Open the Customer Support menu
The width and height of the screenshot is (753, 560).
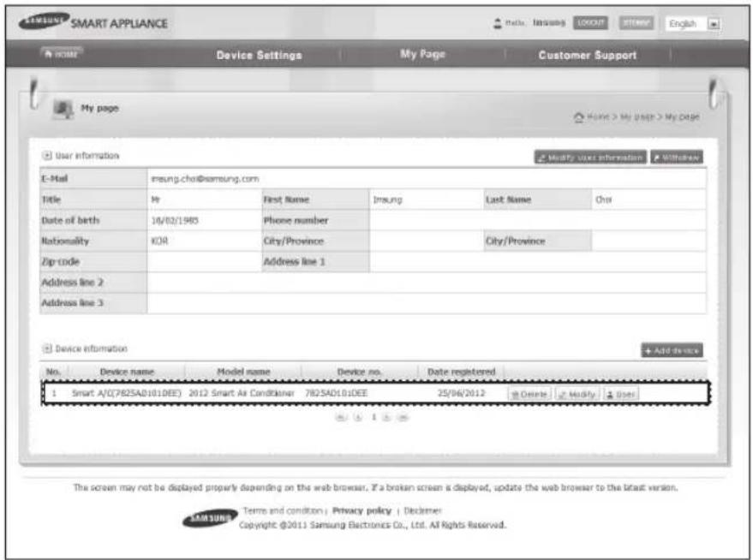point(588,55)
